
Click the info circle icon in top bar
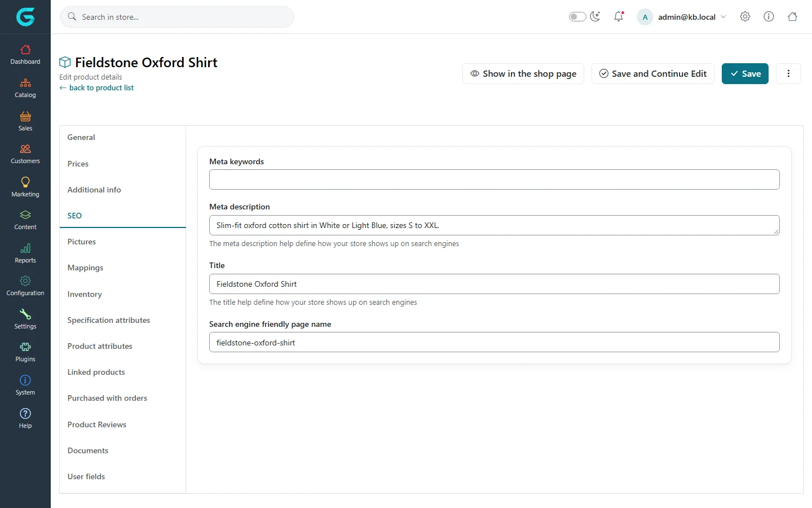pyautogui.click(x=769, y=17)
